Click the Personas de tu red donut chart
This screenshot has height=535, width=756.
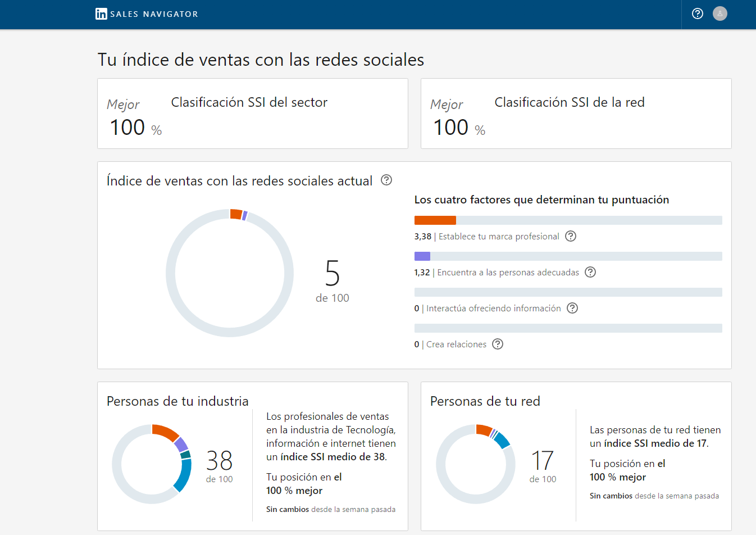[x=475, y=464]
